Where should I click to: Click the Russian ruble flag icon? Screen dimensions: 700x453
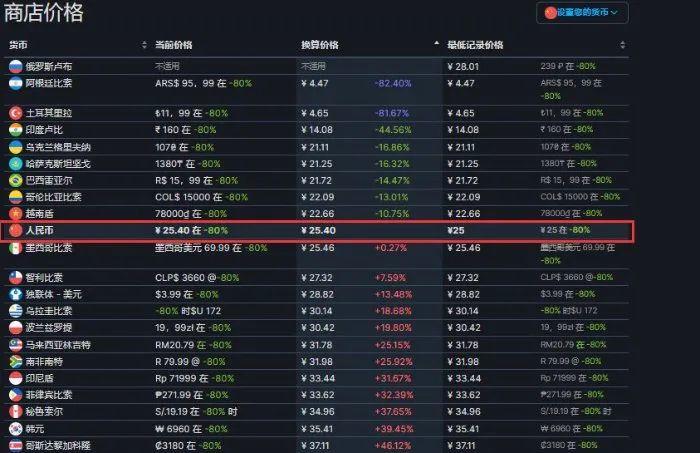(16, 66)
